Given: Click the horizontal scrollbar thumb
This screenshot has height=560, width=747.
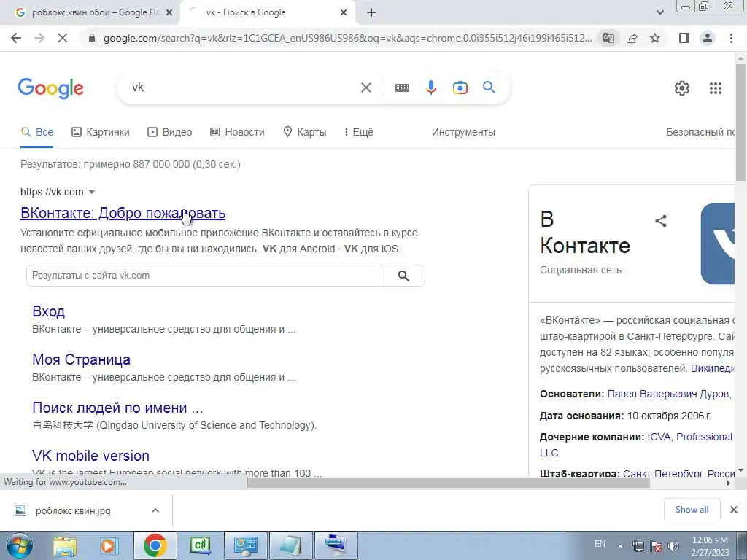Looking at the screenshot, I should tap(449, 483).
